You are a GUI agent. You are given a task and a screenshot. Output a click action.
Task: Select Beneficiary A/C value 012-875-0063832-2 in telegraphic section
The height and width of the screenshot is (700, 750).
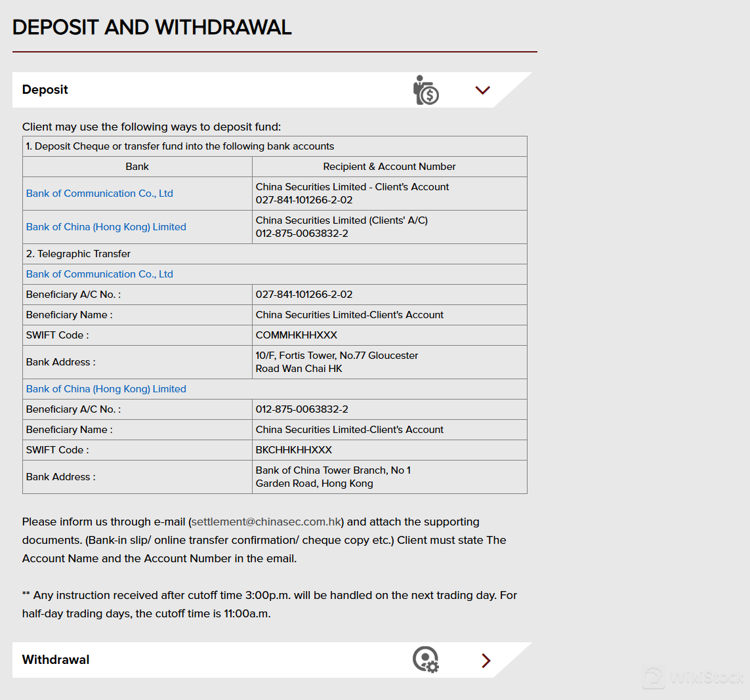coord(302,409)
